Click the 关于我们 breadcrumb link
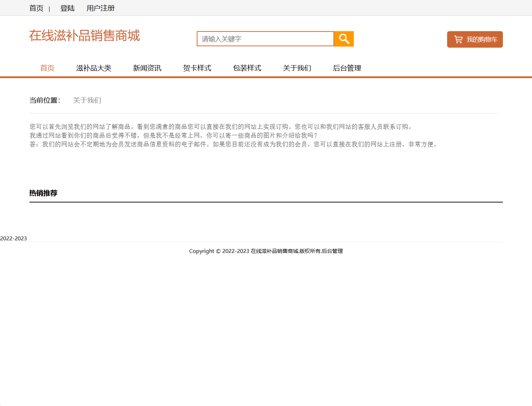This screenshot has height=406, width=532. (87, 100)
